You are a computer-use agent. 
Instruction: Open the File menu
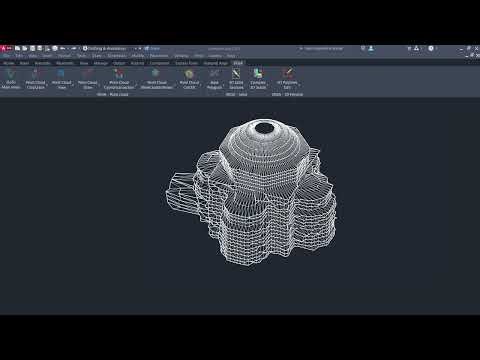pyautogui.click(x=6, y=56)
